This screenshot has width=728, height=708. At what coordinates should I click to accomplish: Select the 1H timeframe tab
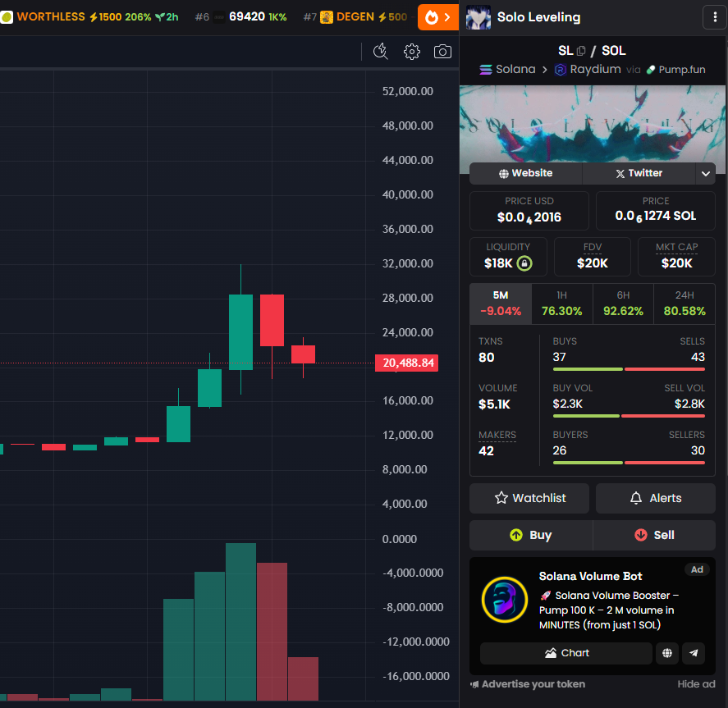pyautogui.click(x=561, y=304)
